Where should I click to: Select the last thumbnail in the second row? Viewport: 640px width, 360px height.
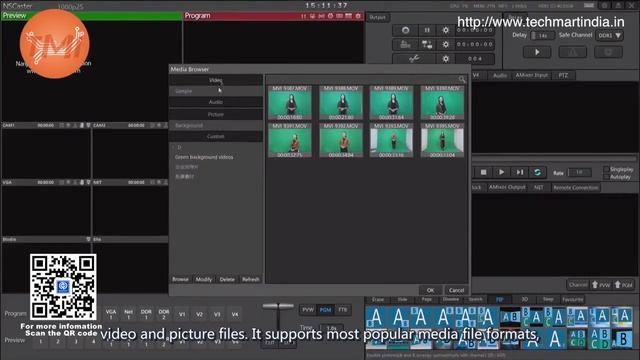[442, 140]
